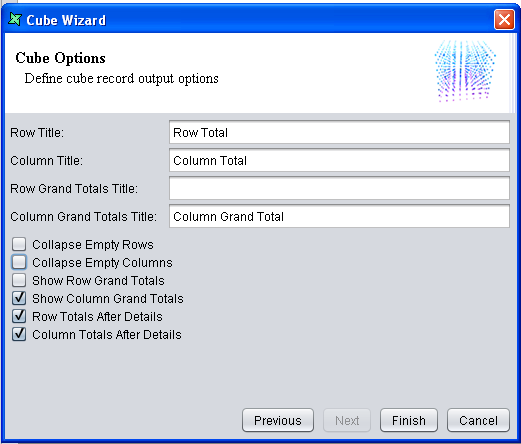The image size is (521, 444).
Task: Cancel the cube wizard
Action: point(478,420)
